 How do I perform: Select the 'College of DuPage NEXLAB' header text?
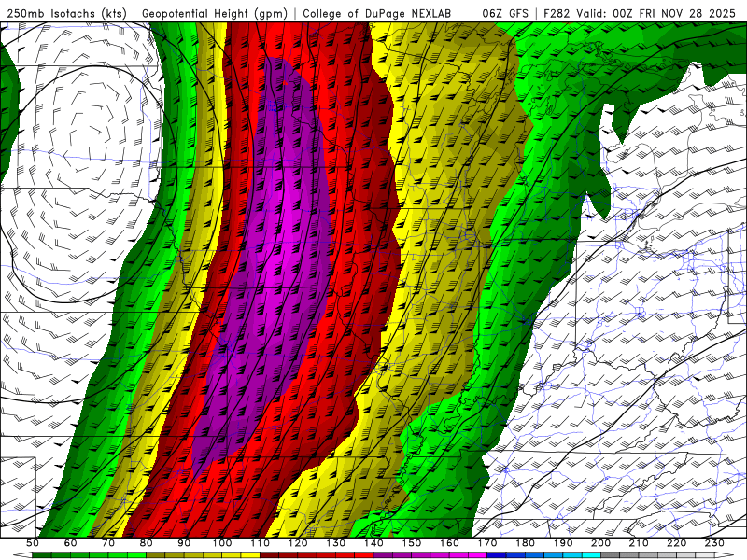coord(376,14)
